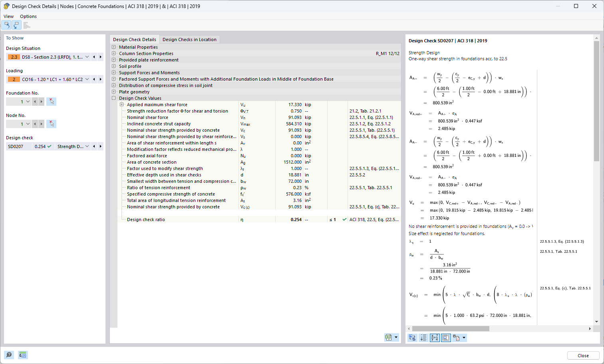Screen dimensions: 604x364
Task: Switch to Design Checks in Location tab
Action: pyautogui.click(x=189, y=40)
